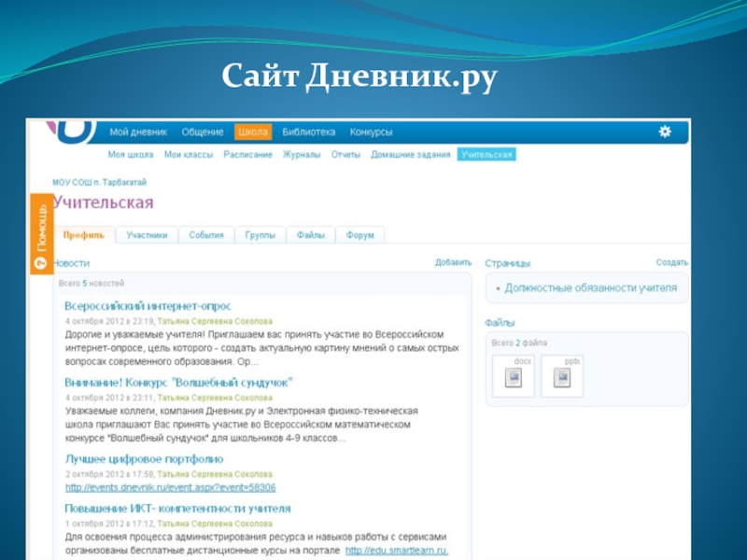The image size is (747, 560).
Task: Follow the edu.smartlearn.ru link
Action: click(397, 551)
